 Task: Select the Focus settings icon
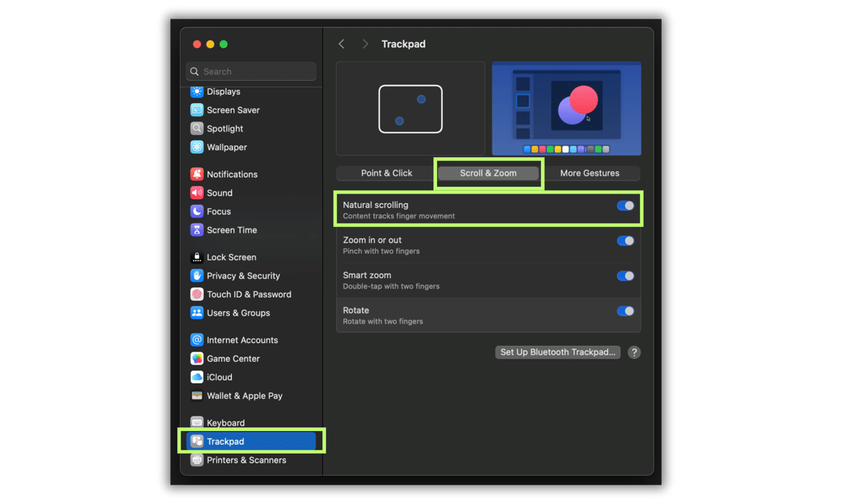pos(217,211)
